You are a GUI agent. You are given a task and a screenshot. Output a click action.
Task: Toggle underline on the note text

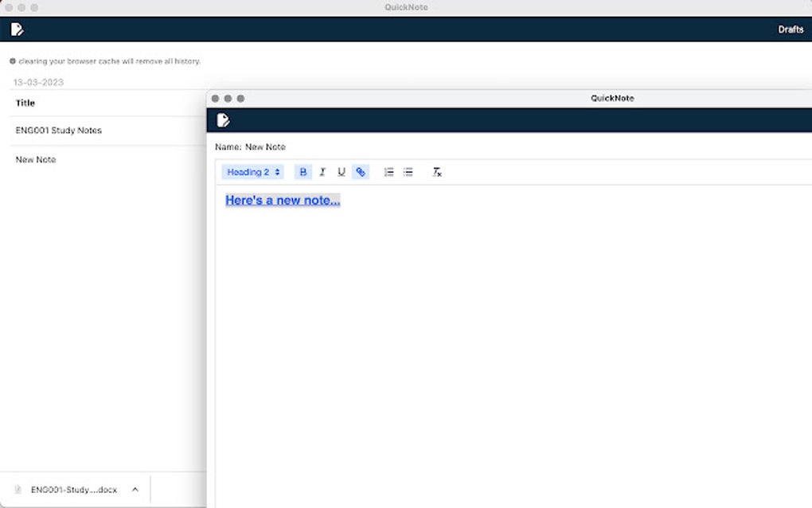tap(342, 171)
